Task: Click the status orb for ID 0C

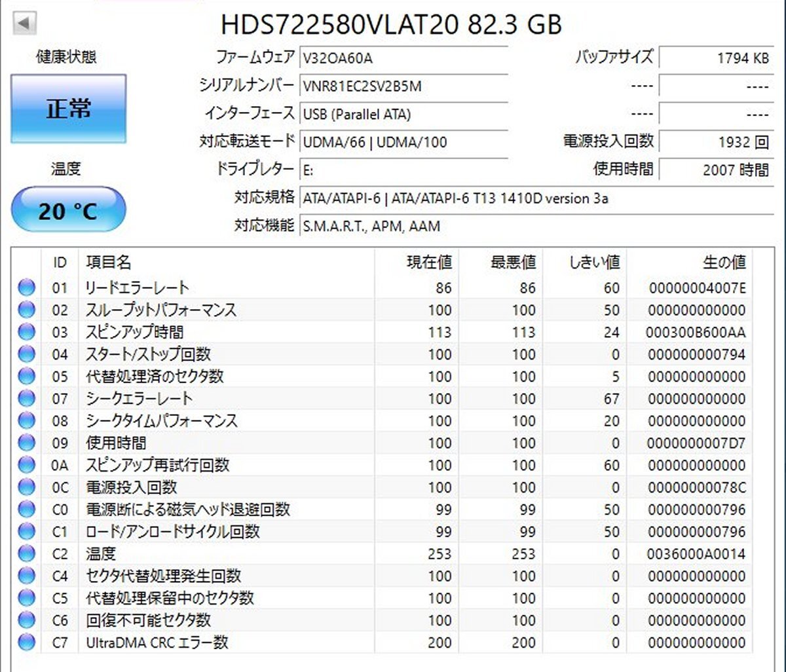Action: (x=26, y=487)
